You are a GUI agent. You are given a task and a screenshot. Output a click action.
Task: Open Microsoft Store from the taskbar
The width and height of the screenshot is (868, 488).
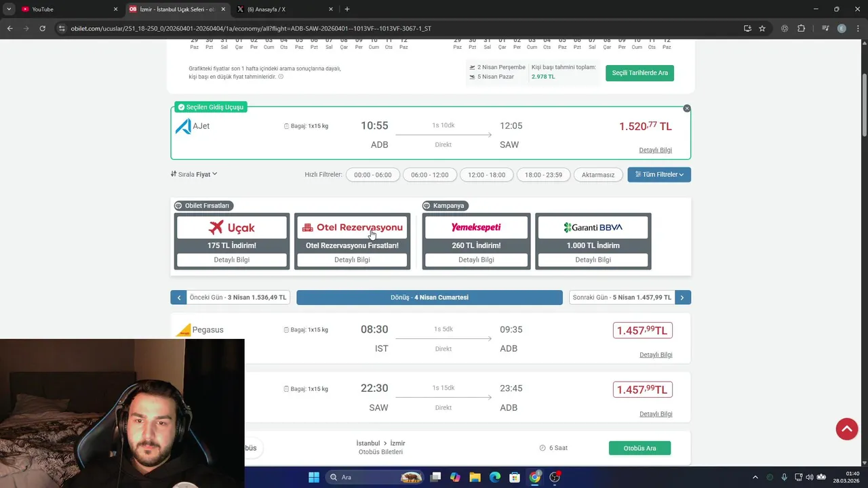click(515, 477)
